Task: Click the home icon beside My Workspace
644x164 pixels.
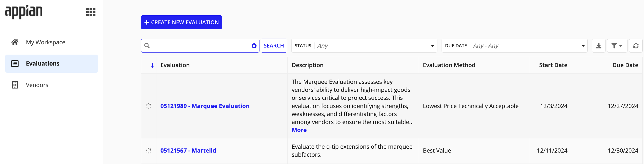Action: pyautogui.click(x=15, y=42)
